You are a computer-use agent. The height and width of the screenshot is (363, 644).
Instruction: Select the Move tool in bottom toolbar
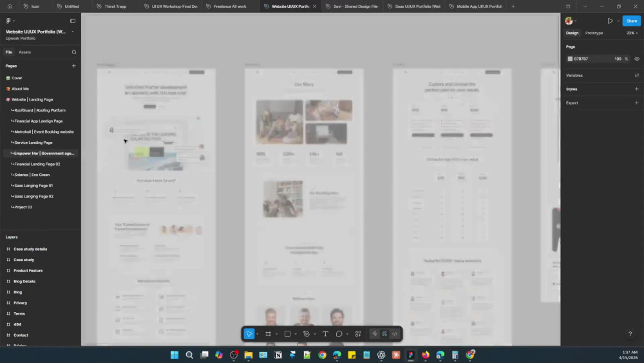[x=249, y=334]
